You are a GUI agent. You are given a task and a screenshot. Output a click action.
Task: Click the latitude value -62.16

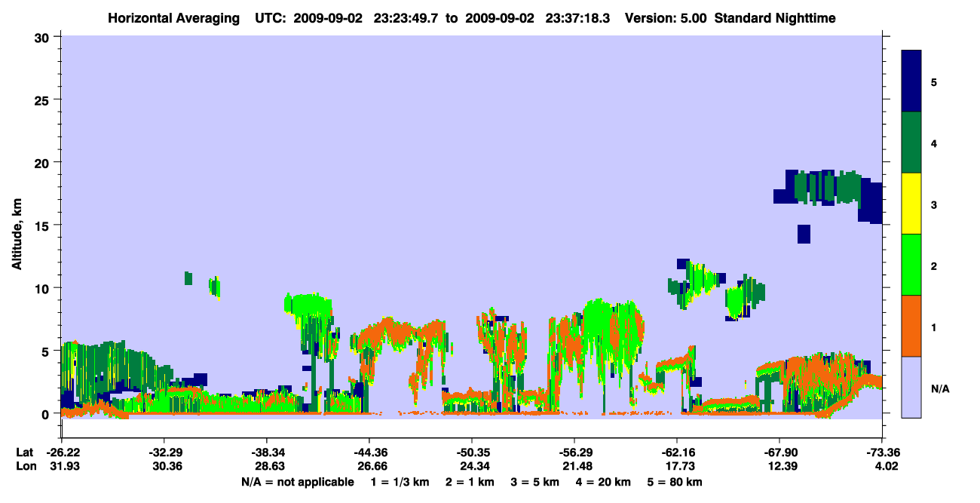click(x=676, y=452)
